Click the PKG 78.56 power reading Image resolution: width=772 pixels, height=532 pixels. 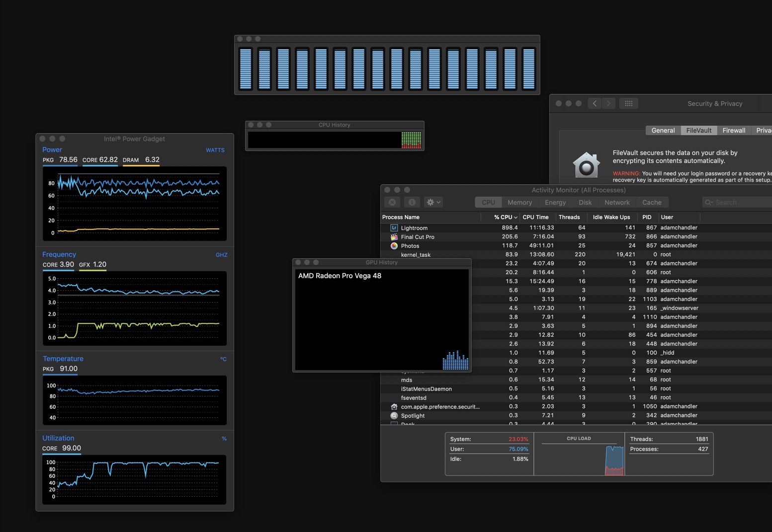point(60,160)
